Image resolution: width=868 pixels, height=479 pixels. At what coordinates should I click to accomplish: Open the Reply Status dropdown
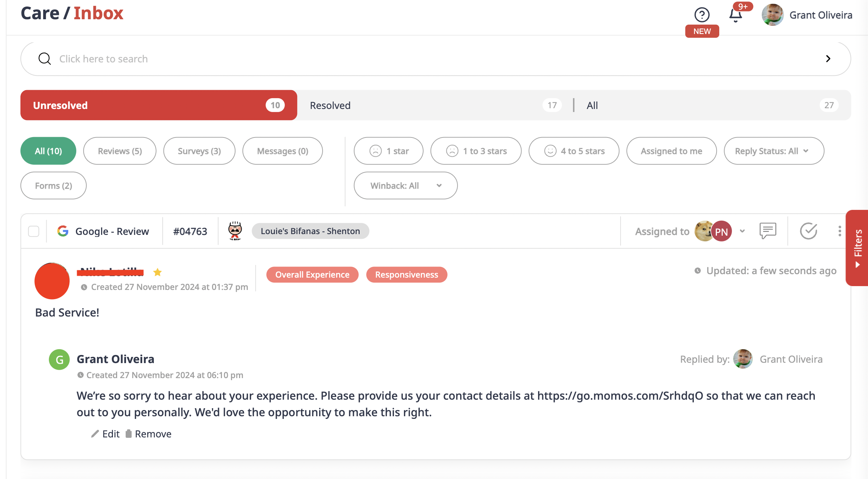[x=774, y=151]
